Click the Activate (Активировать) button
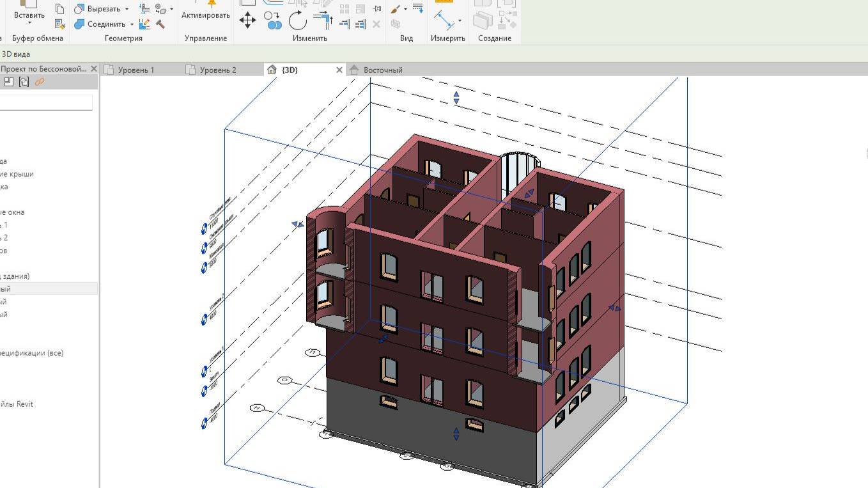The image size is (868, 488). [x=205, y=15]
